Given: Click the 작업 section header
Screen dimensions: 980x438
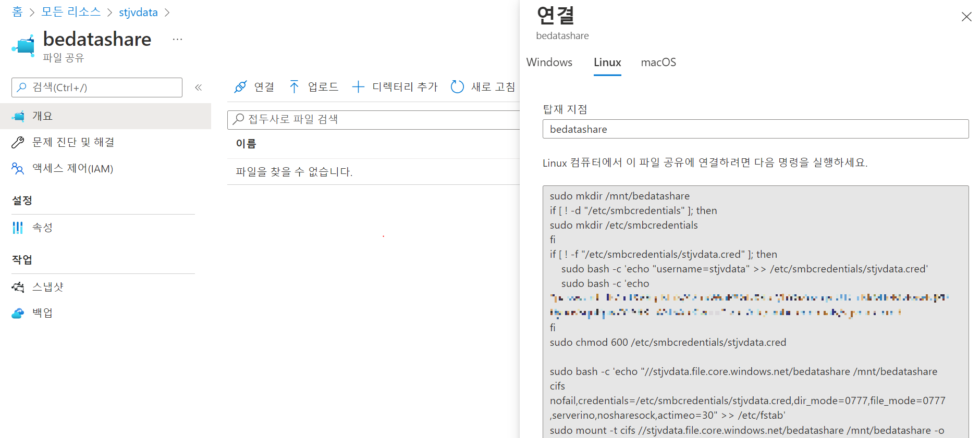Looking at the screenshot, I should click(22, 260).
